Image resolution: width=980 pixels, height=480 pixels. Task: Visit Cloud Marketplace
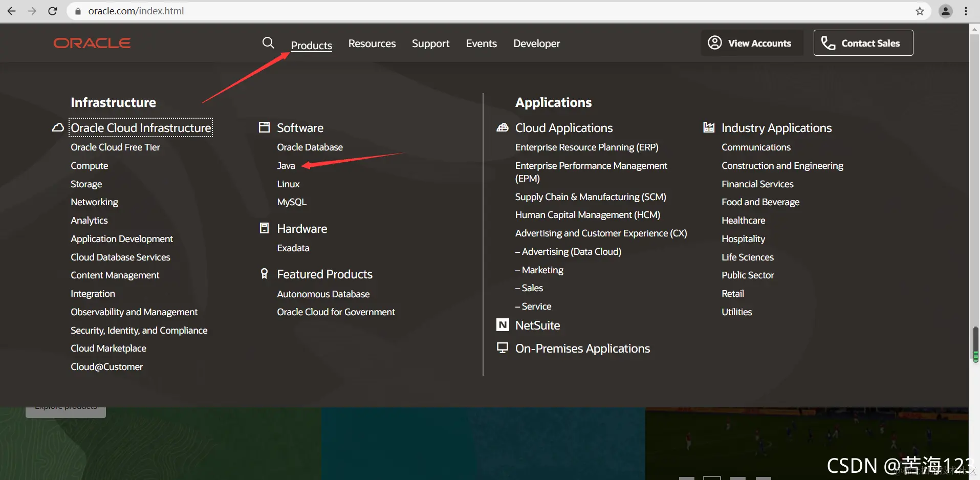(108, 348)
